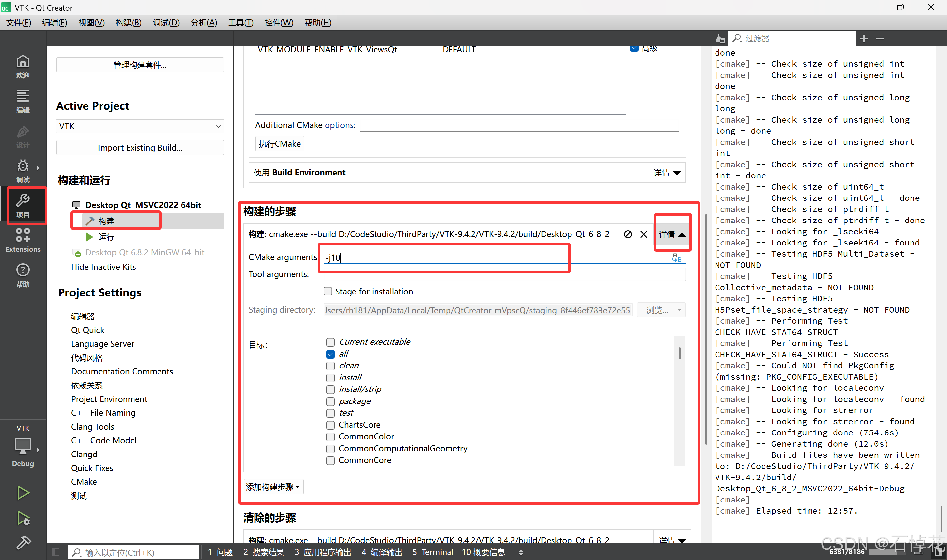947x560 pixels.
Task: Open the Build (构建) menu
Action: (x=128, y=23)
